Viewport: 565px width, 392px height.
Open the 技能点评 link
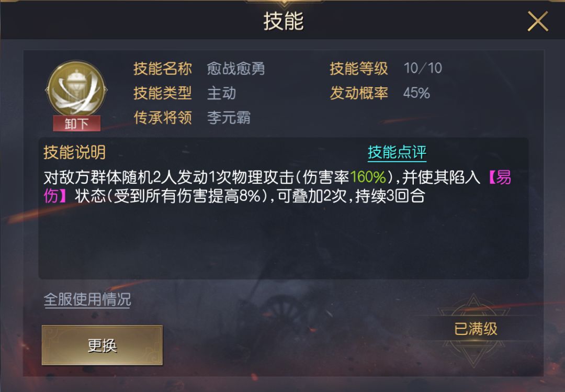click(397, 152)
